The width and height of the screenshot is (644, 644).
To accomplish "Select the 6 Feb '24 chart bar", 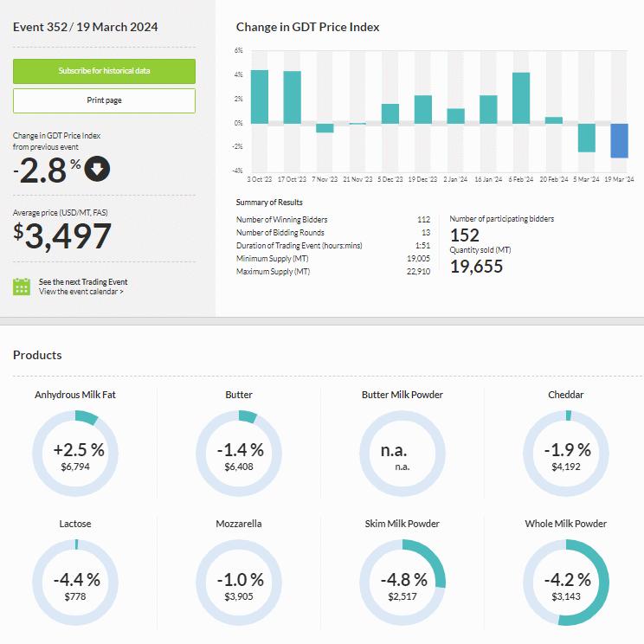I will [521, 98].
